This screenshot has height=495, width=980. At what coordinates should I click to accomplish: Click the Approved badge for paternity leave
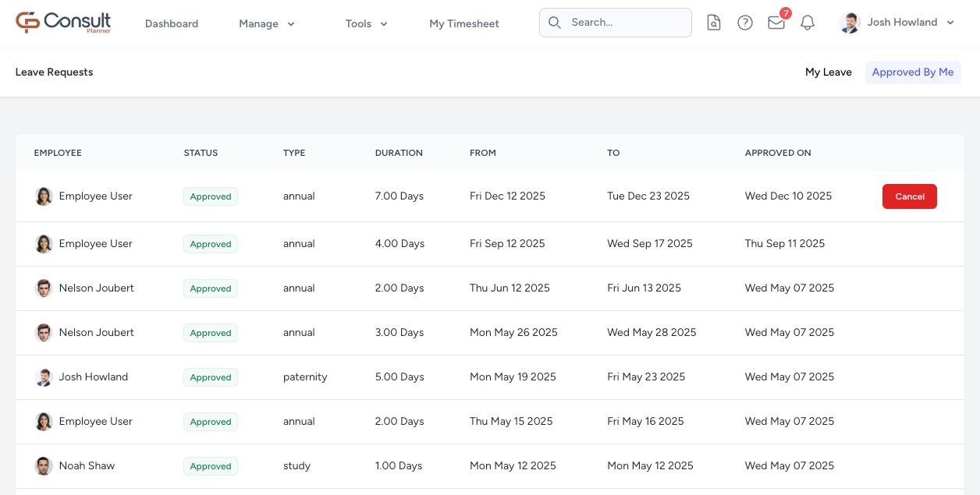tap(211, 377)
